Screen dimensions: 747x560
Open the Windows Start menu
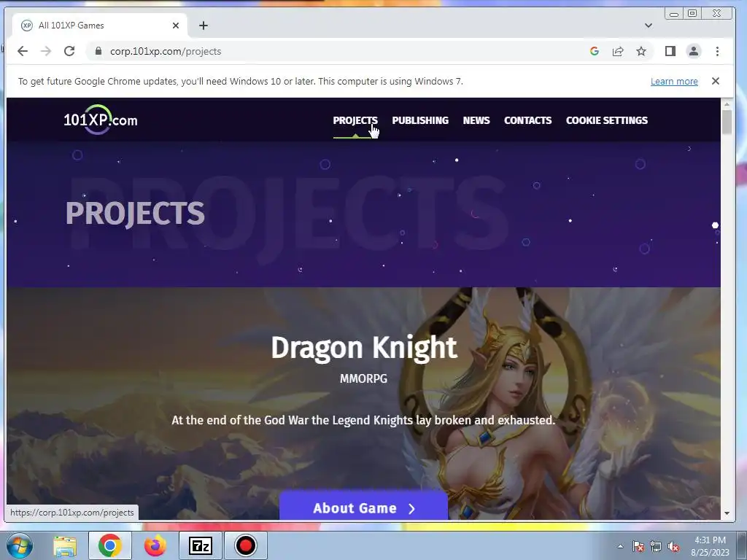(20, 545)
